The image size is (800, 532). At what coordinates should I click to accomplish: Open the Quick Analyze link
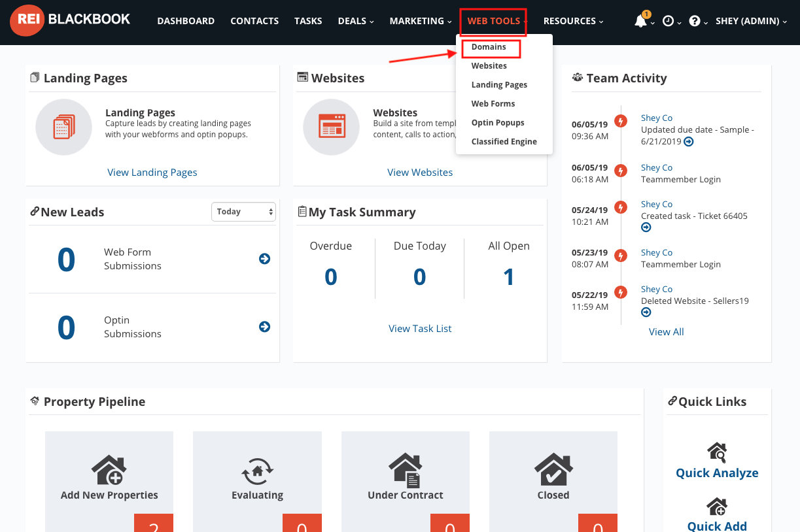[717, 473]
